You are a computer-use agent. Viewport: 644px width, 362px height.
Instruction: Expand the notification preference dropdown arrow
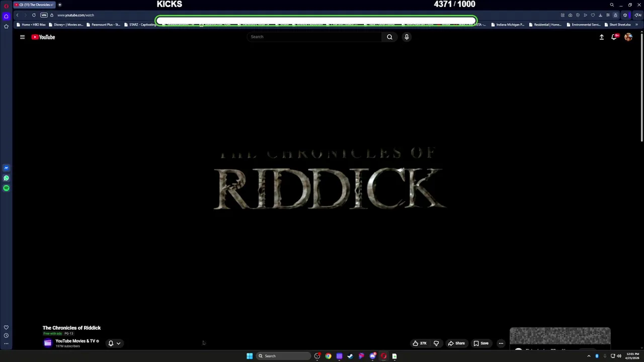[118, 343]
